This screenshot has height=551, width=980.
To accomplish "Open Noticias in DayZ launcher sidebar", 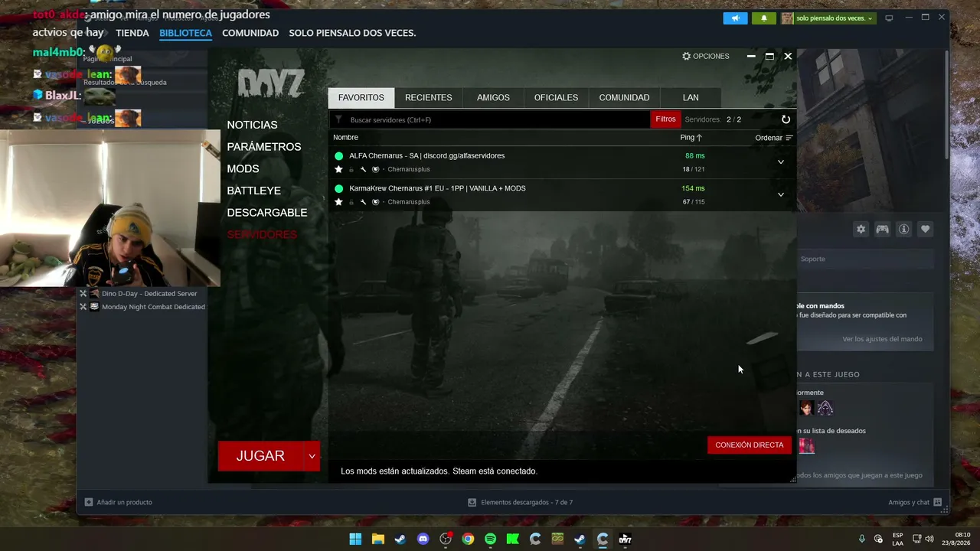I will point(253,125).
